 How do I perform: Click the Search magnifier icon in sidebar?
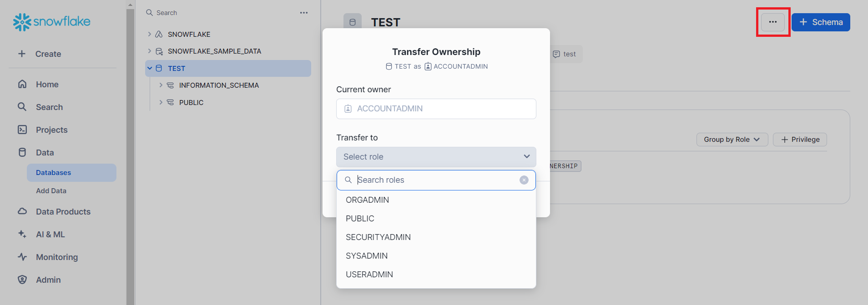(22, 107)
